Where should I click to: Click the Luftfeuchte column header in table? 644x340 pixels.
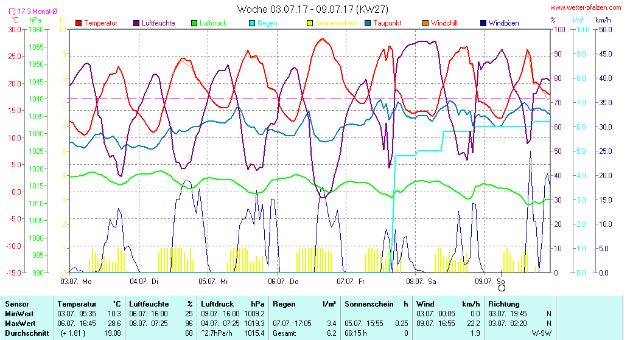point(149,304)
